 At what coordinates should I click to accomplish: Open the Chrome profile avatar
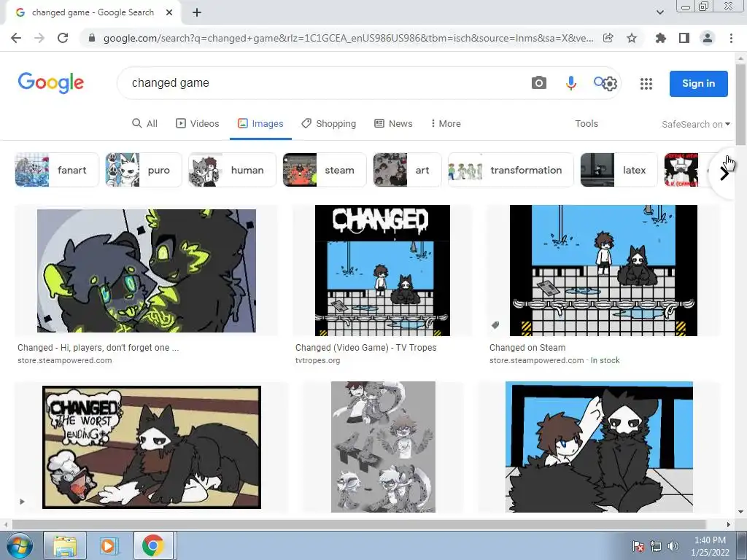(708, 38)
